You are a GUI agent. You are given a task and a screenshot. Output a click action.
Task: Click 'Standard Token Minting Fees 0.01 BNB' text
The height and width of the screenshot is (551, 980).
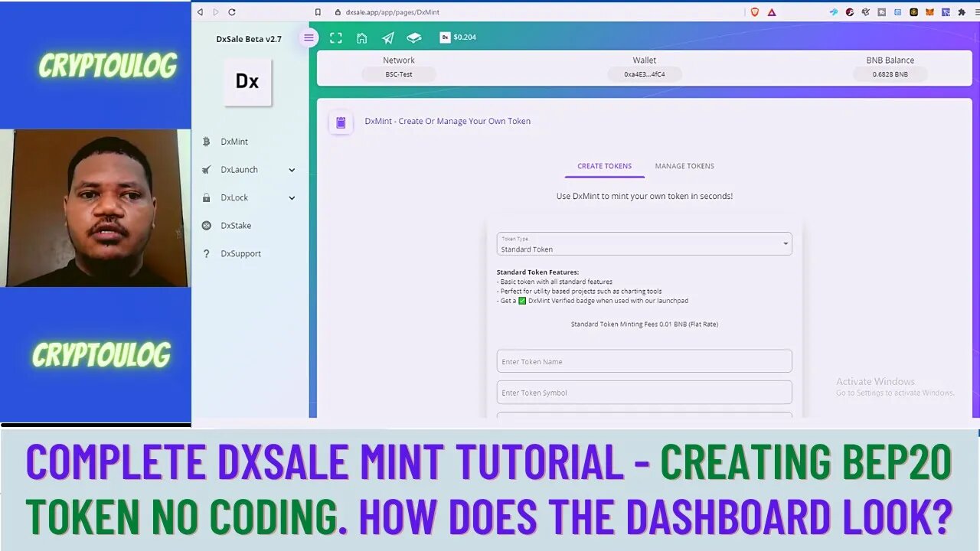point(644,324)
